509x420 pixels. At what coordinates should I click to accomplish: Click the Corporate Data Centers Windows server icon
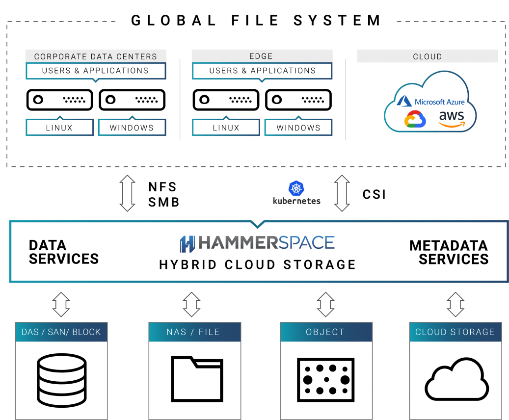coord(132,100)
